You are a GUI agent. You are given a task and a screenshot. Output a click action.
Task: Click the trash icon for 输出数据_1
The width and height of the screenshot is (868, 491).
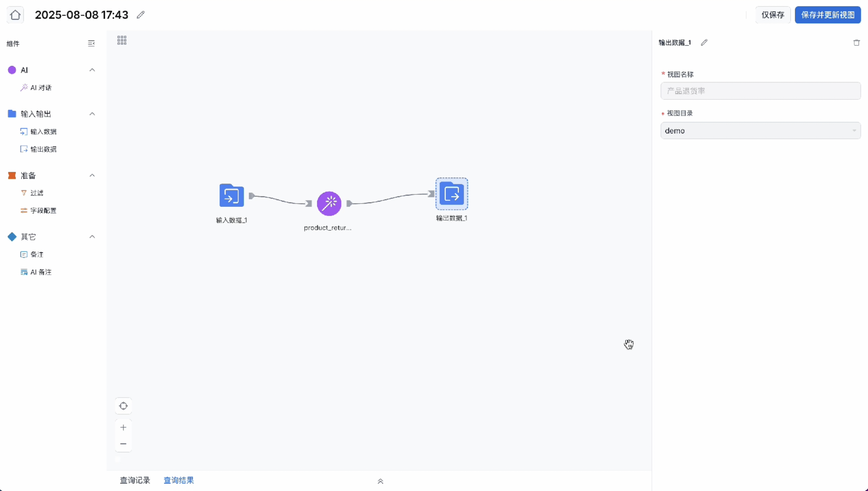pos(856,43)
